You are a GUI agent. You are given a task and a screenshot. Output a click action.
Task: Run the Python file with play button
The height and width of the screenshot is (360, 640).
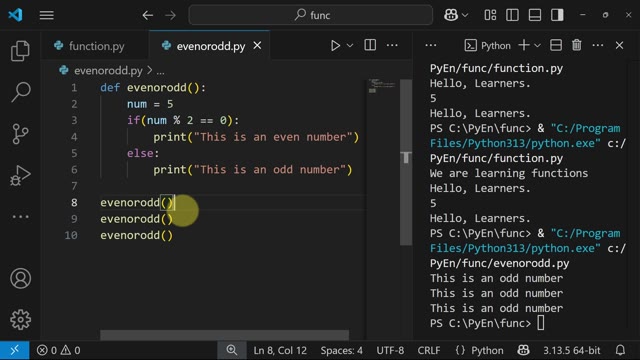coord(335,46)
